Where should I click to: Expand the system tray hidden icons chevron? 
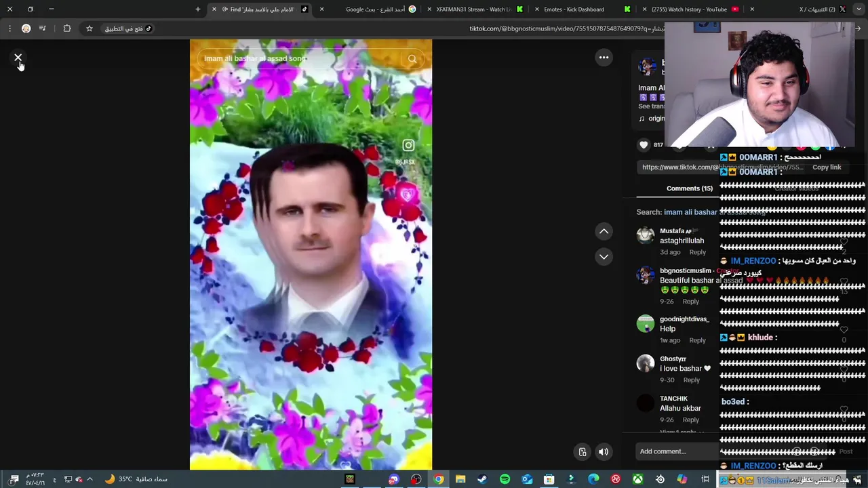click(90, 479)
